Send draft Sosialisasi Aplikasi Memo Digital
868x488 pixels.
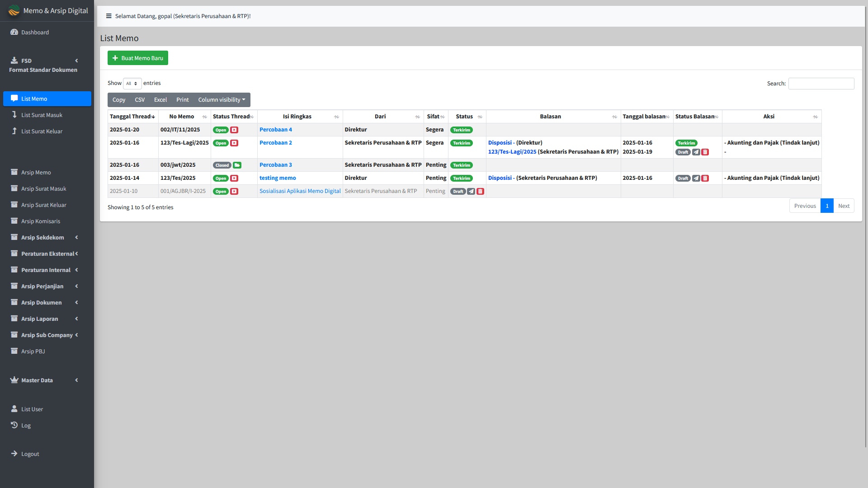[471, 192]
